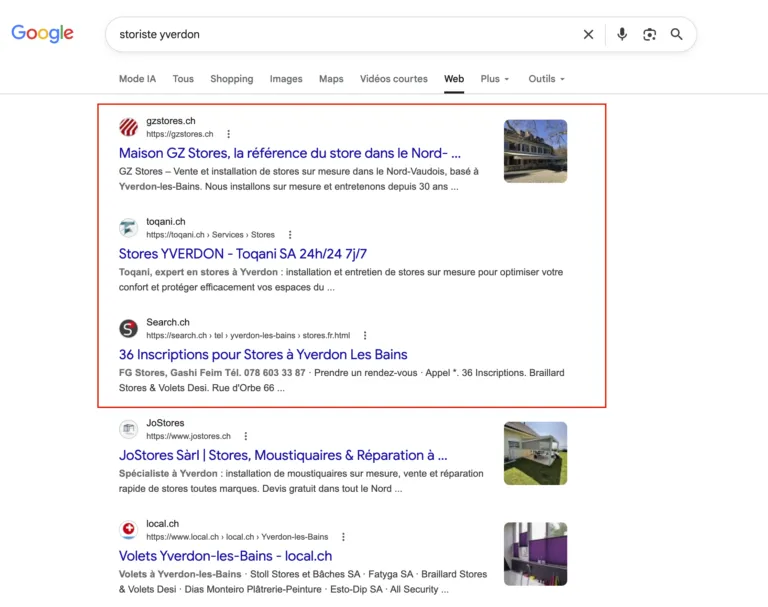This screenshot has height=607, width=768.
Task: Click the https://gzstores.ch URL
Action: 180,134
